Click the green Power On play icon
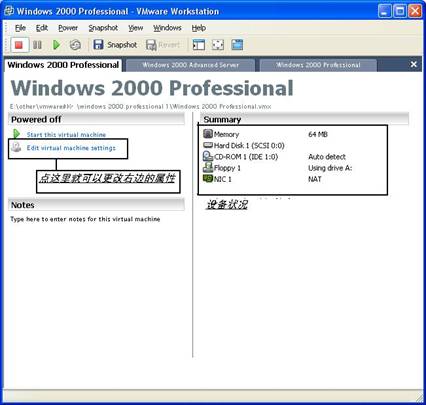The width and height of the screenshot is (426, 405). tap(56, 45)
